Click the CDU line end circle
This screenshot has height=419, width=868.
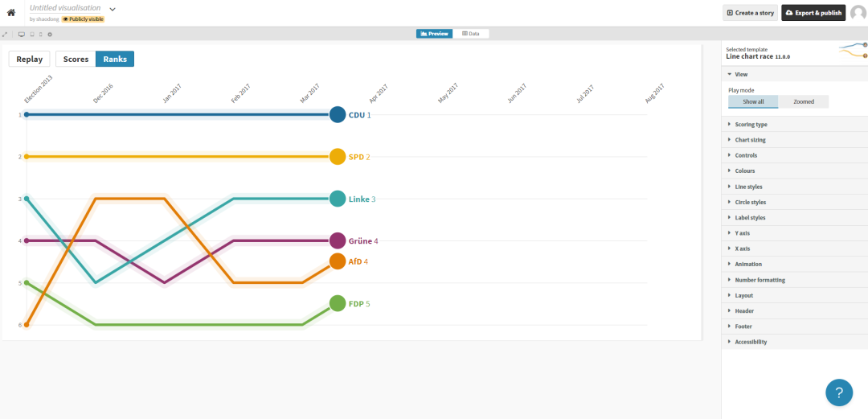coord(338,115)
